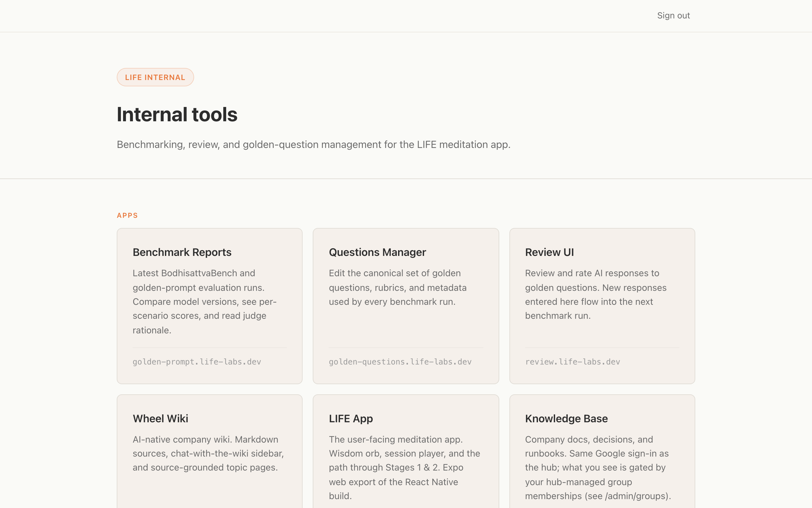Click the 'Latest BodhisattvaBench' description text
Image resolution: width=812 pixels, height=508 pixels.
pos(205,301)
